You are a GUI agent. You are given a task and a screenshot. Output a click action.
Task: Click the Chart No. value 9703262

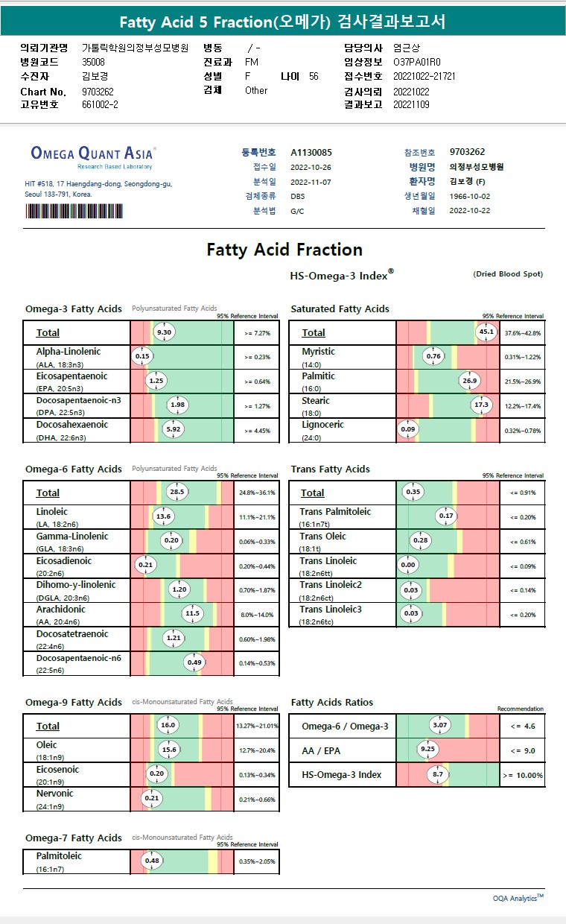98,91
